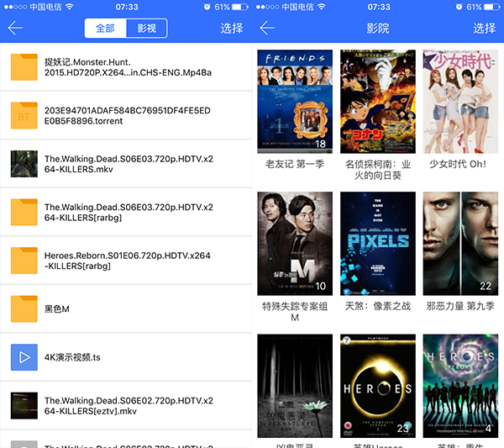This screenshot has height=448, width=504.
Task: Tap back arrow in file list screen
Action: (x=15, y=28)
